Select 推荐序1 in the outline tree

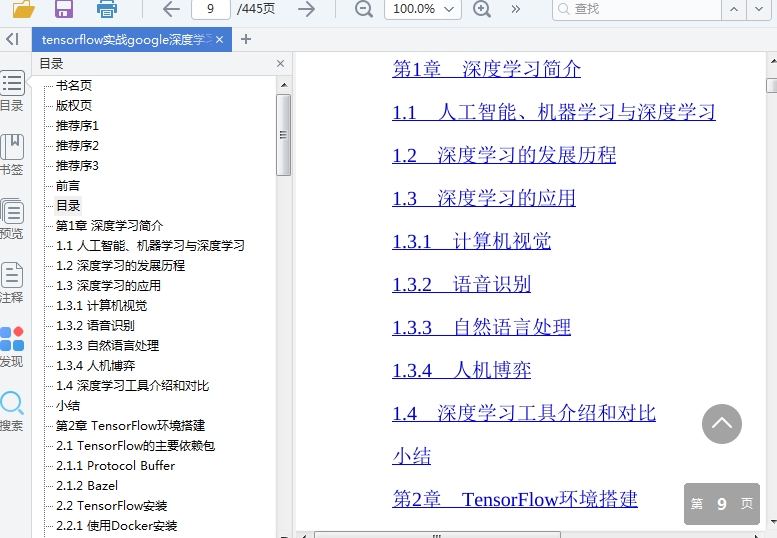77,125
